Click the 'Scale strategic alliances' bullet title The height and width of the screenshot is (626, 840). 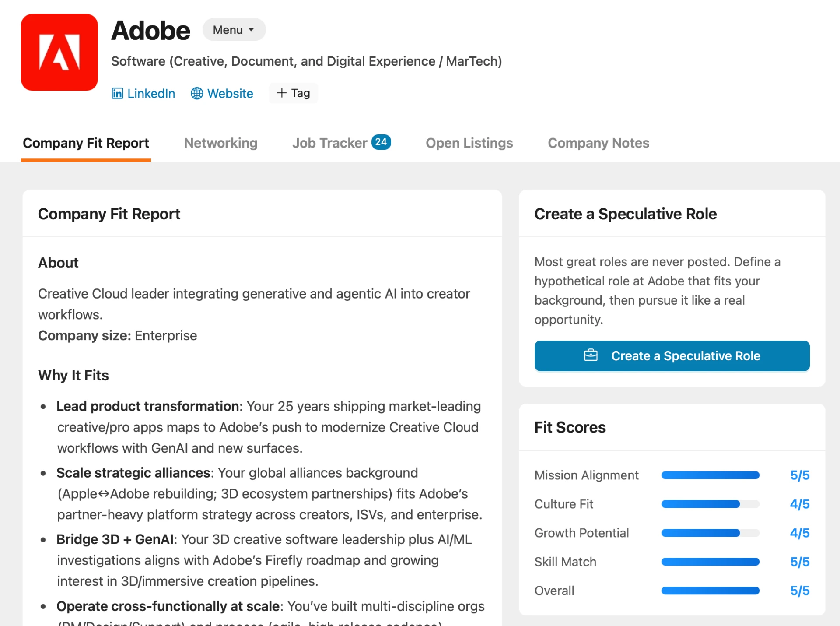(133, 473)
